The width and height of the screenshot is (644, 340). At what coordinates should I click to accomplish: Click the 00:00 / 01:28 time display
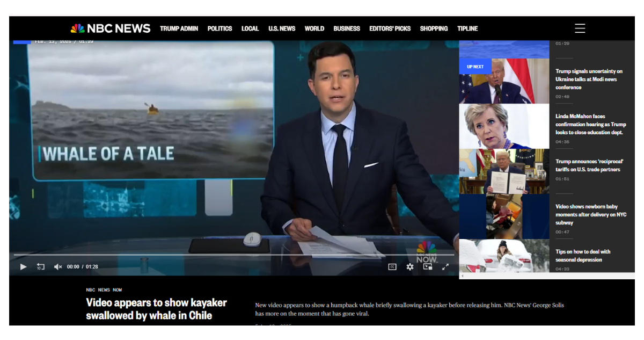tap(83, 266)
